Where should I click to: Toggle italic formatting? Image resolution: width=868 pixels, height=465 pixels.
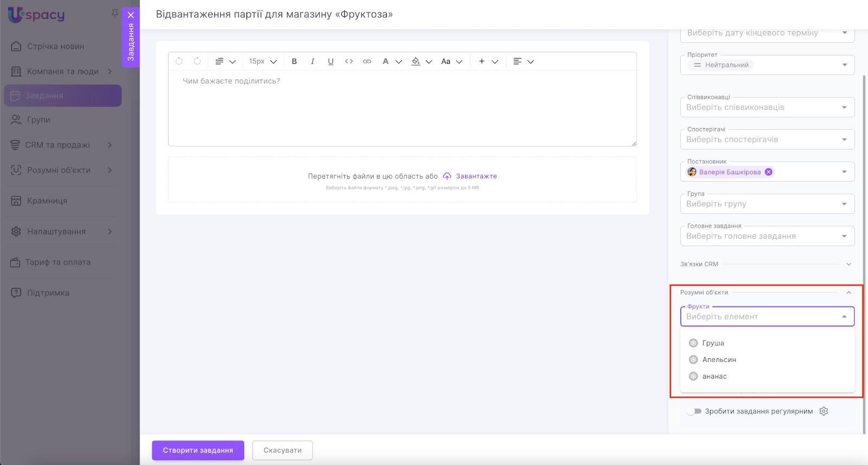click(x=312, y=61)
